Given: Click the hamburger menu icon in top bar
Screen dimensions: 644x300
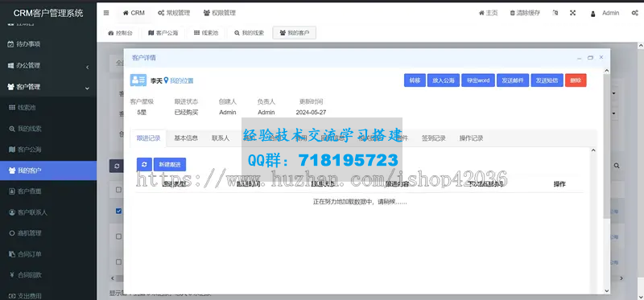Looking at the screenshot, I should click(106, 13).
